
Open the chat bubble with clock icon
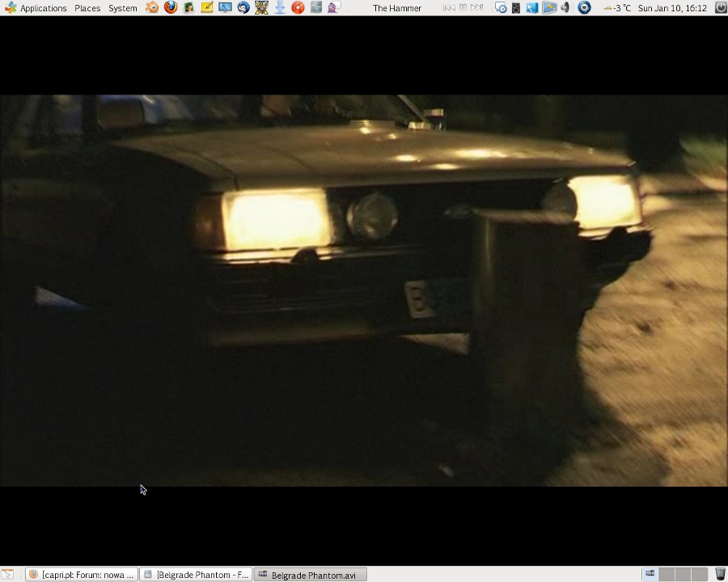(501, 7)
